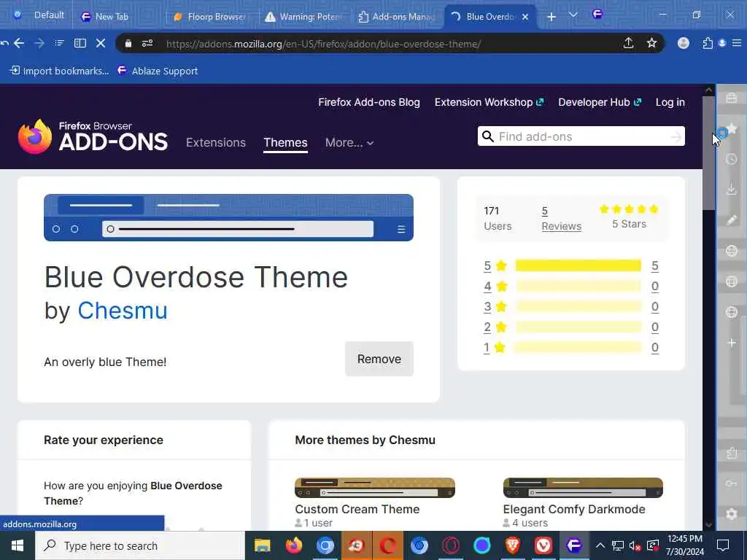Click the URL address bar
The height and width of the screenshot is (560, 747).
(x=391, y=44)
